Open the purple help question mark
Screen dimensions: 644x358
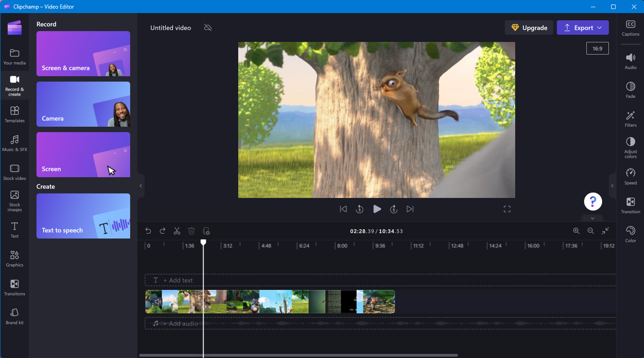pyautogui.click(x=593, y=202)
